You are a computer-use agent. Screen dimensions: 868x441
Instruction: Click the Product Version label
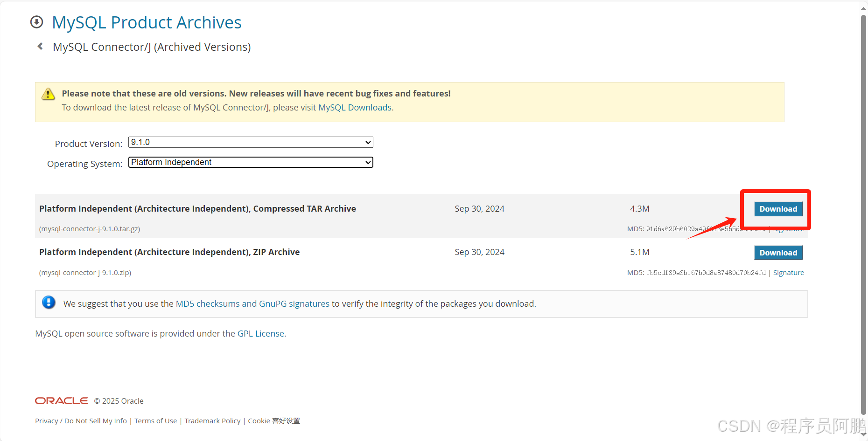[x=89, y=144]
